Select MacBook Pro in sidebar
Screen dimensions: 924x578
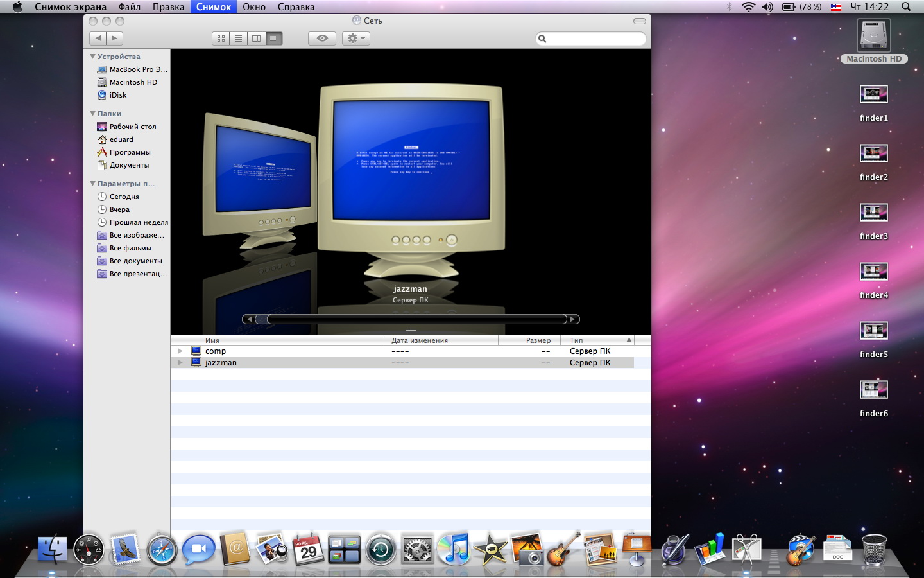coord(132,69)
